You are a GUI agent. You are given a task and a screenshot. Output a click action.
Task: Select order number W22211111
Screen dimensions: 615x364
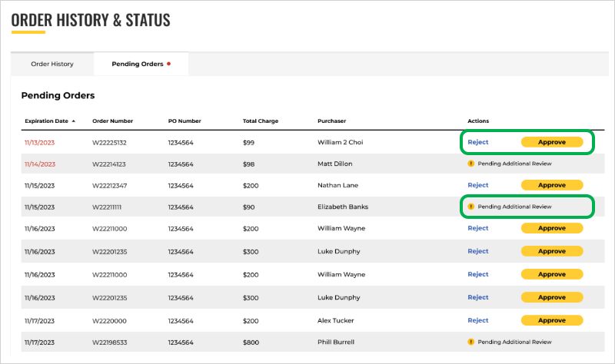[x=107, y=207]
